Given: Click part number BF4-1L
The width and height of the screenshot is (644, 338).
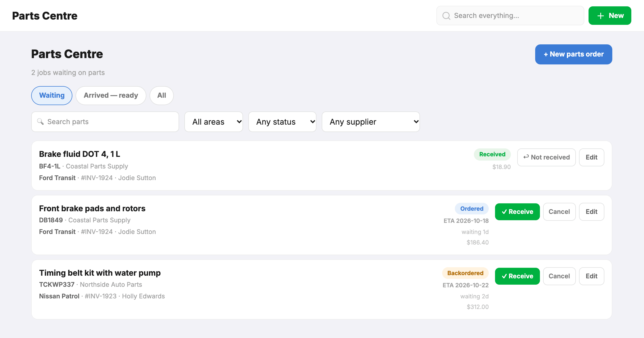Looking at the screenshot, I should [50, 166].
